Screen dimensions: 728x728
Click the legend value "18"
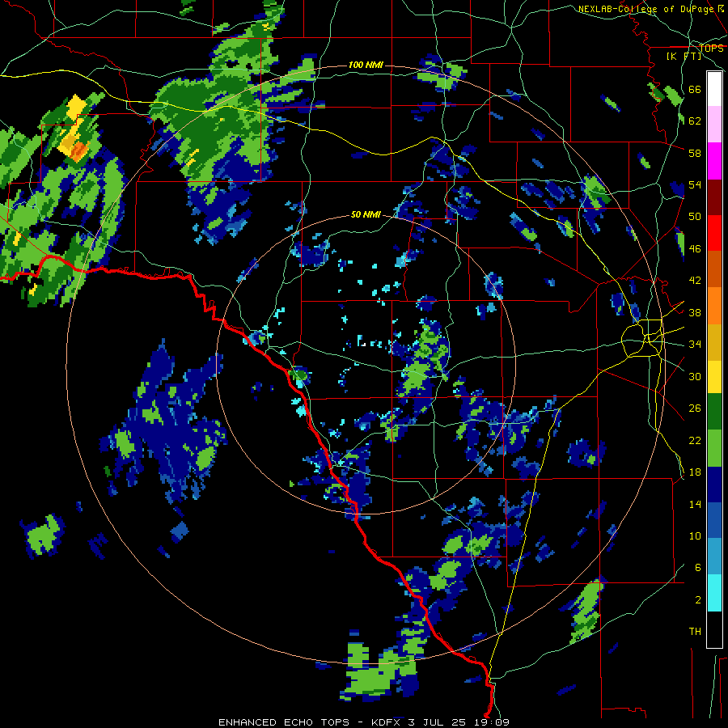pyautogui.click(x=695, y=472)
